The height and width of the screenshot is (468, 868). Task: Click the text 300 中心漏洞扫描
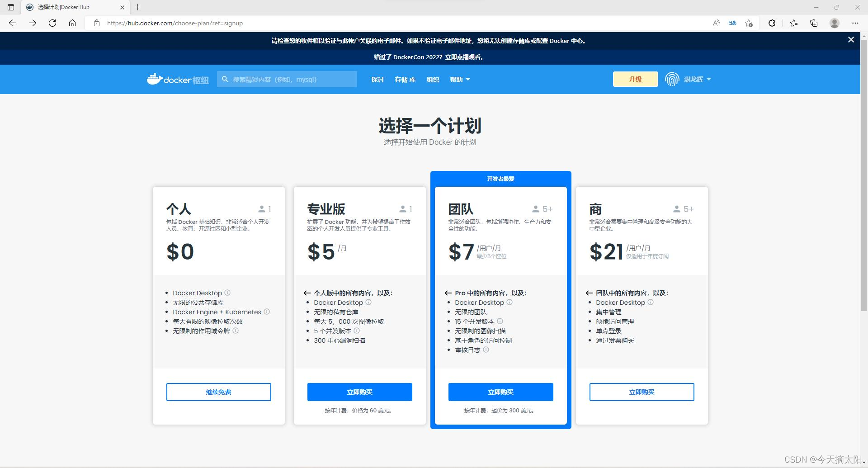tap(340, 340)
